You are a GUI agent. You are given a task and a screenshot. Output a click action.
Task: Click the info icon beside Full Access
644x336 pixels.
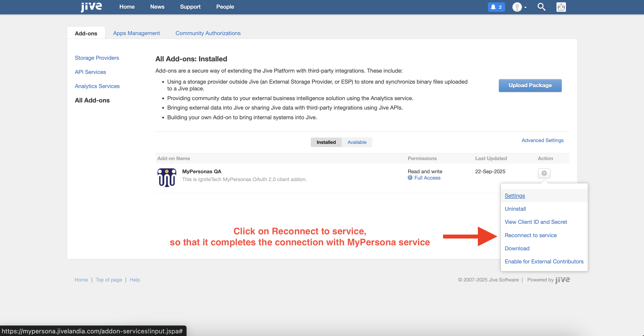coord(410,178)
